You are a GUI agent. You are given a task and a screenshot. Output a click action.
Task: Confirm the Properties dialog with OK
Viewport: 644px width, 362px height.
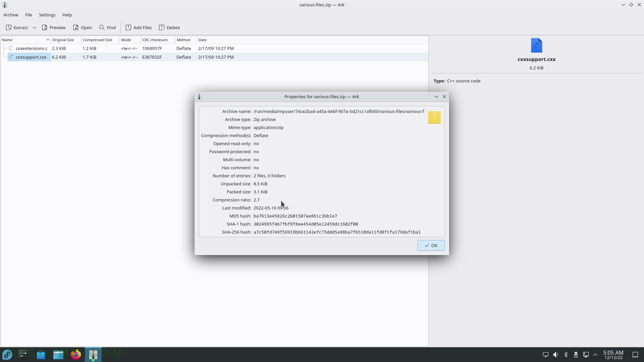431,245
